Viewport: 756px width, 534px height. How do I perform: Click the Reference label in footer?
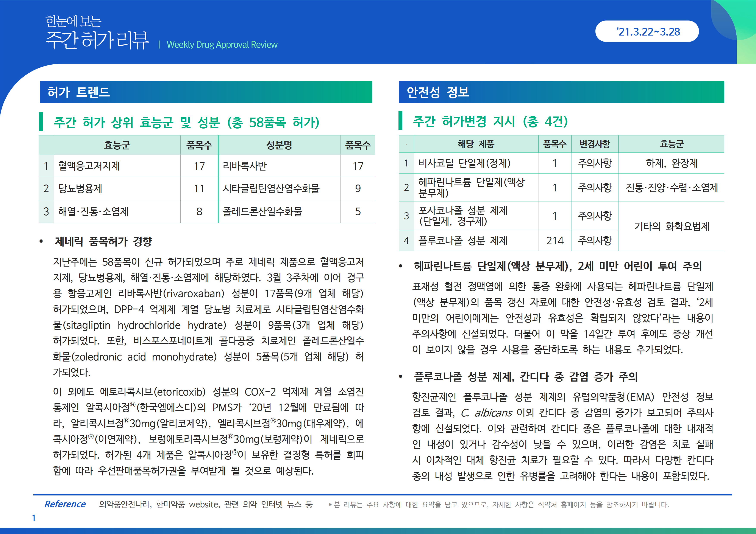point(65,504)
